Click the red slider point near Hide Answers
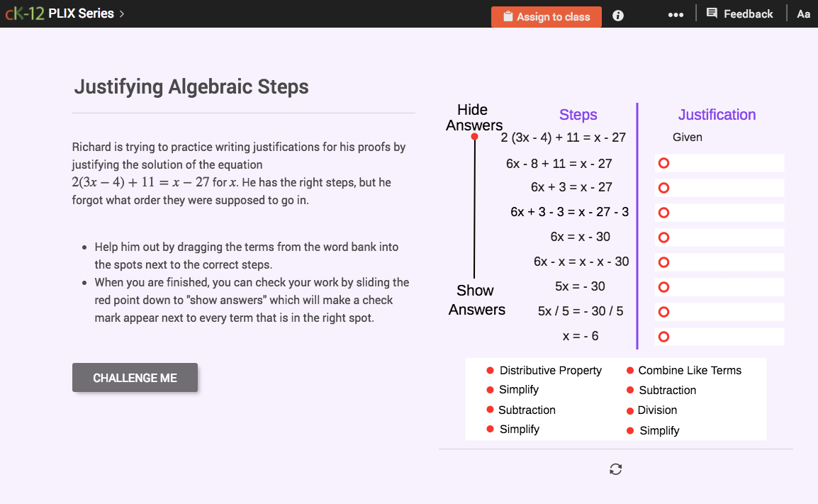This screenshot has height=504, width=818. [474, 138]
